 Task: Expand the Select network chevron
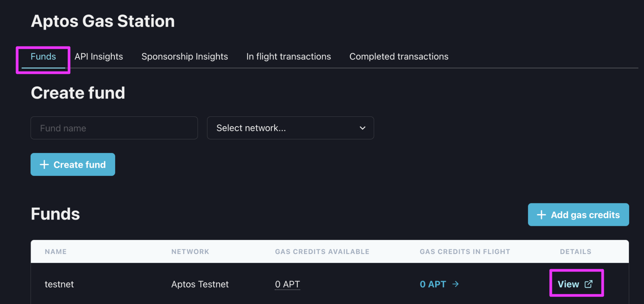click(363, 128)
